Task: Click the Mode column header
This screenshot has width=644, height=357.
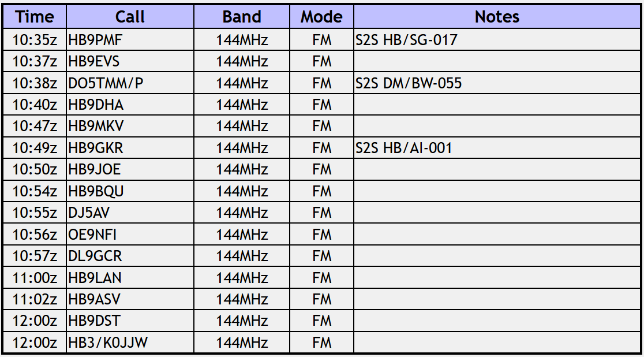Action: [x=321, y=17]
